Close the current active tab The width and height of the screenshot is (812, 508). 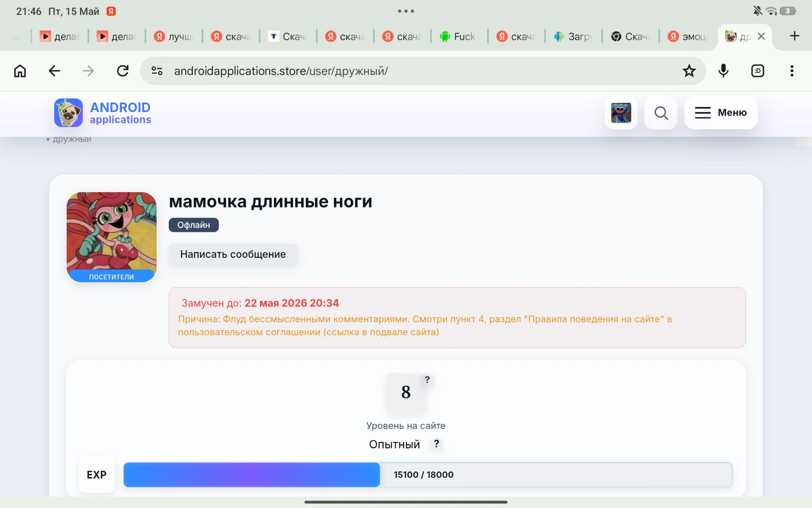point(761,36)
